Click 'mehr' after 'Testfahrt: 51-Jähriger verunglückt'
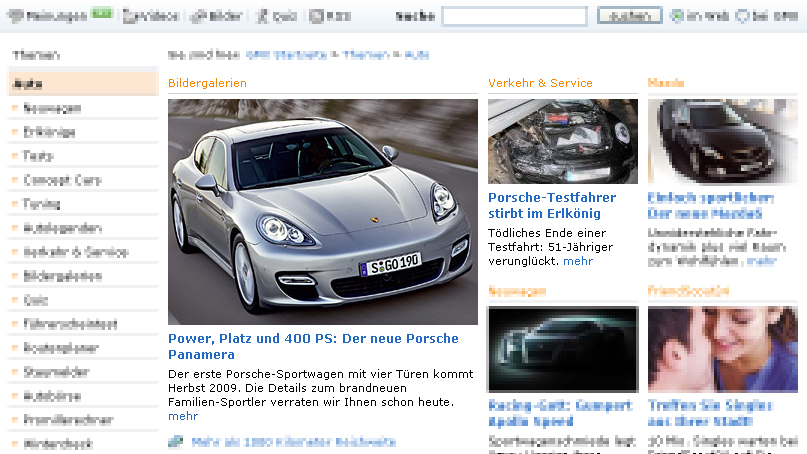 [578, 261]
